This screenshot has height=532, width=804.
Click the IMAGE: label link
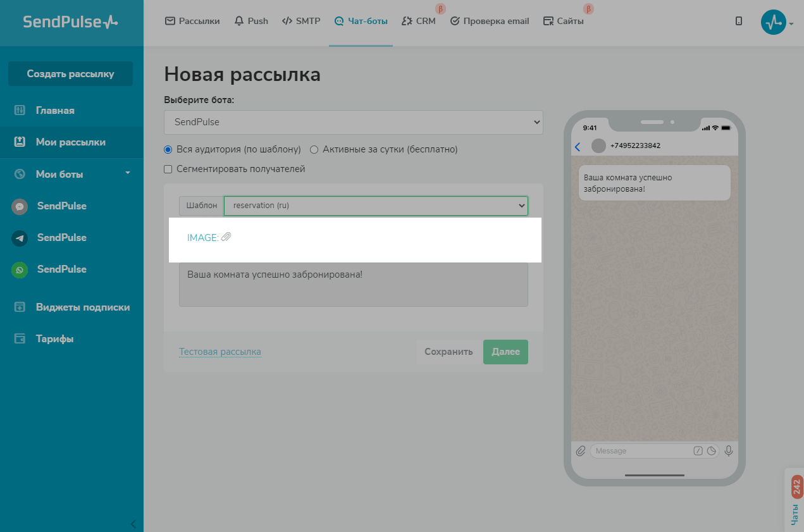pos(202,237)
